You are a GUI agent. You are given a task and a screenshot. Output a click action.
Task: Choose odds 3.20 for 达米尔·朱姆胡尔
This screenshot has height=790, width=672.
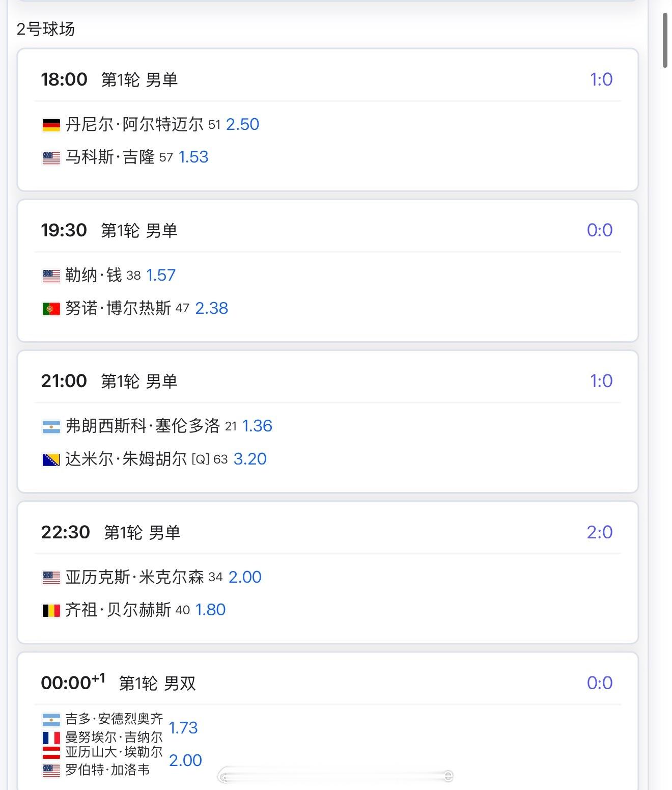pyautogui.click(x=250, y=459)
